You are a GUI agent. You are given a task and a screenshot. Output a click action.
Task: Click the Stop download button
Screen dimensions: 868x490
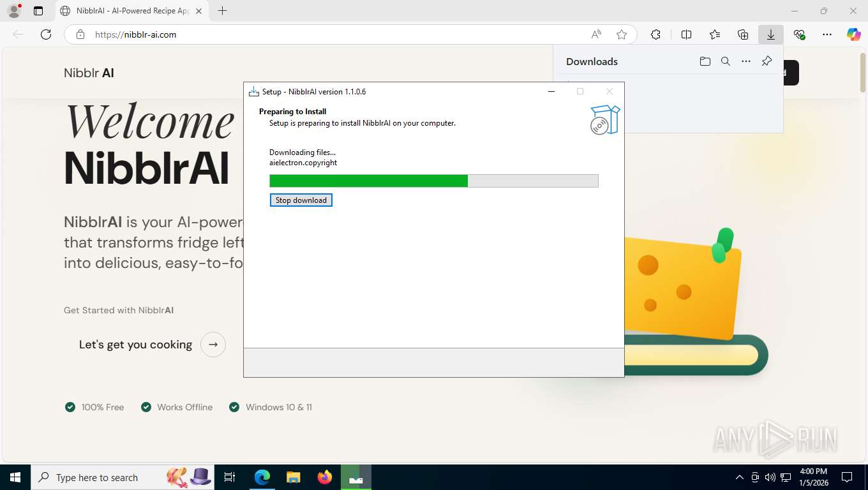[x=301, y=200]
